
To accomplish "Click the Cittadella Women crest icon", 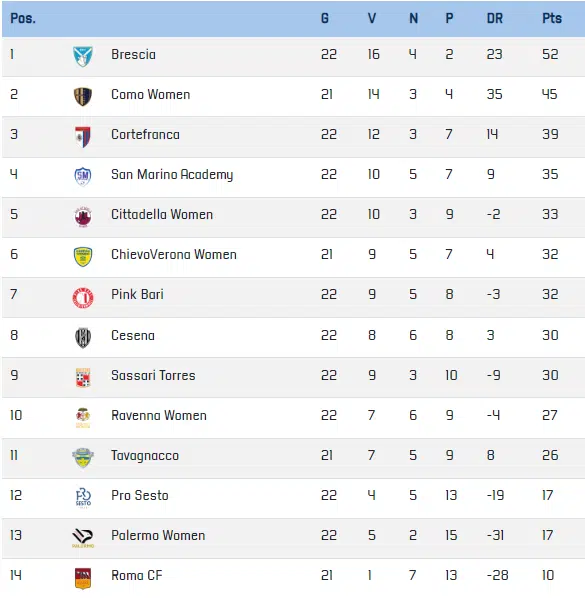I will pyautogui.click(x=83, y=217).
